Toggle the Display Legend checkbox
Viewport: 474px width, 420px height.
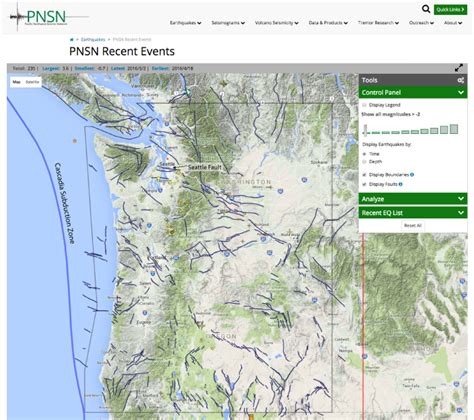pos(364,105)
